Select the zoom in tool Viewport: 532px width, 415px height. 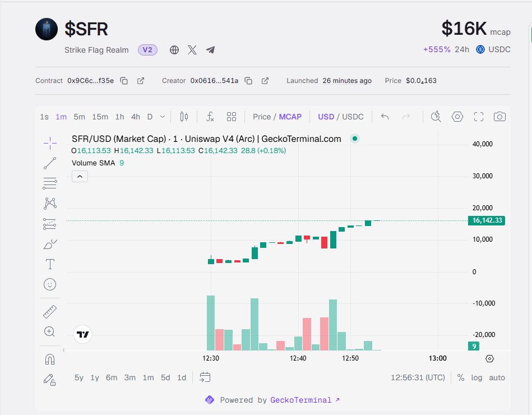pos(50,331)
